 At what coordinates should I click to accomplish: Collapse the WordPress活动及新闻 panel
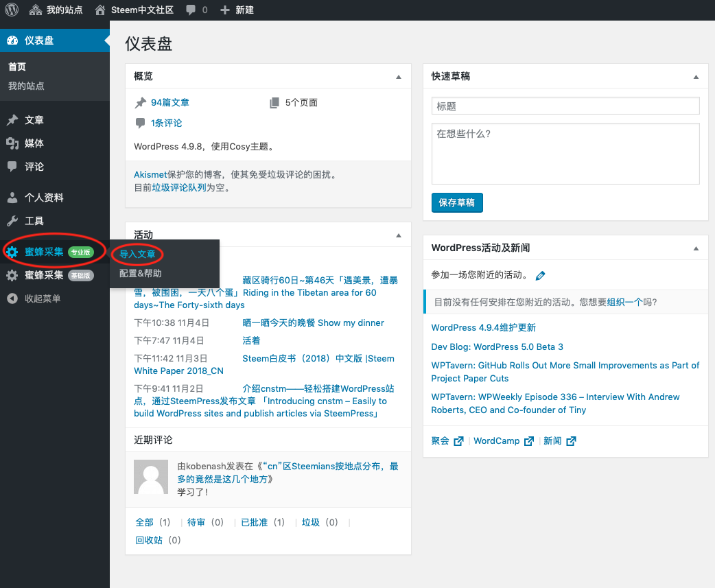(696, 248)
